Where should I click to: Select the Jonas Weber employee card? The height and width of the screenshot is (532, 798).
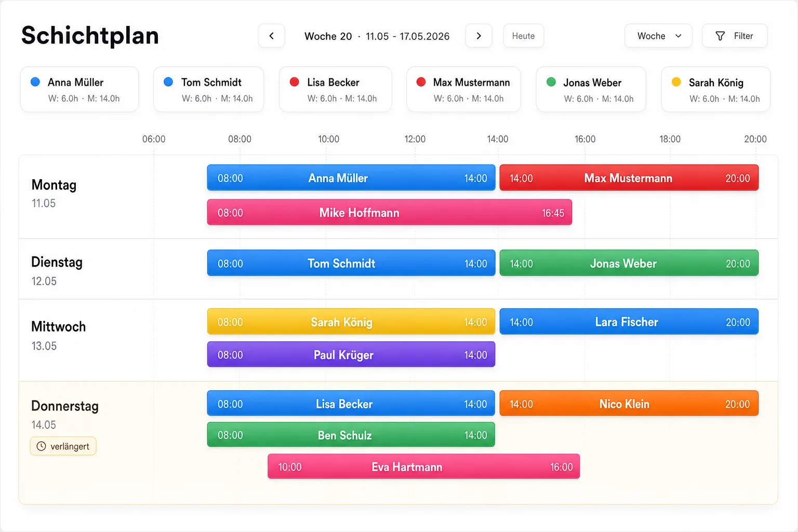point(591,89)
